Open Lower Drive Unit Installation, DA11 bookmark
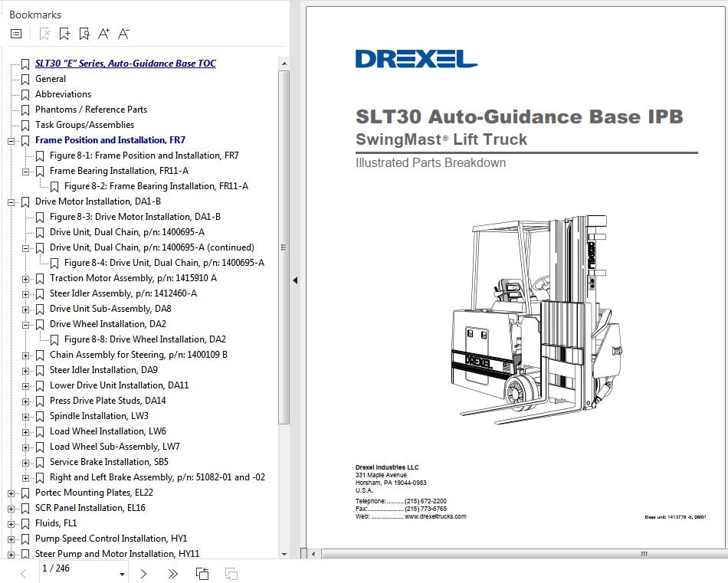The image size is (728, 583). pos(119,385)
